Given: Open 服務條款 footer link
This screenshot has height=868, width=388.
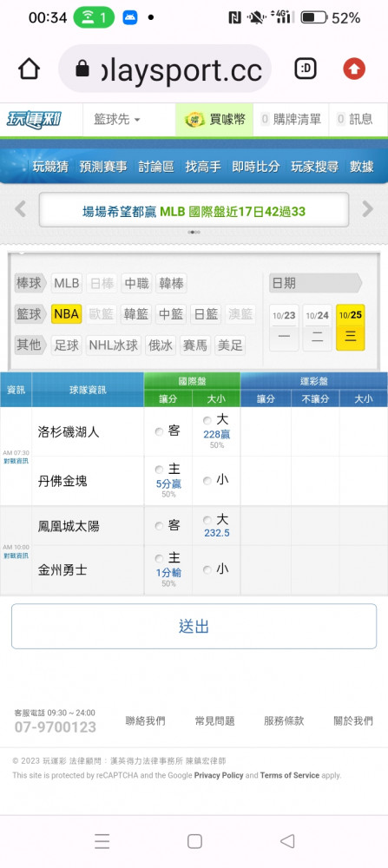Looking at the screenshot, I should click(284, 720).
